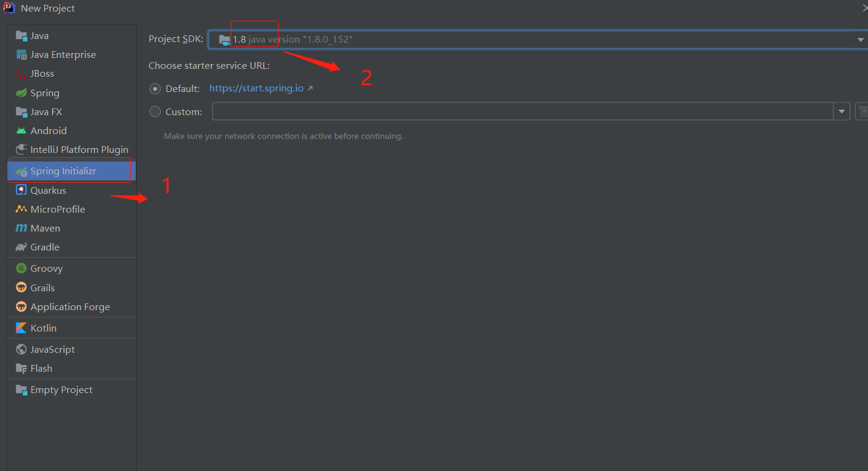The width and height of the screenshot is (868, 471).
Task: Click the Application Forge icon
Action: point(21,307)
